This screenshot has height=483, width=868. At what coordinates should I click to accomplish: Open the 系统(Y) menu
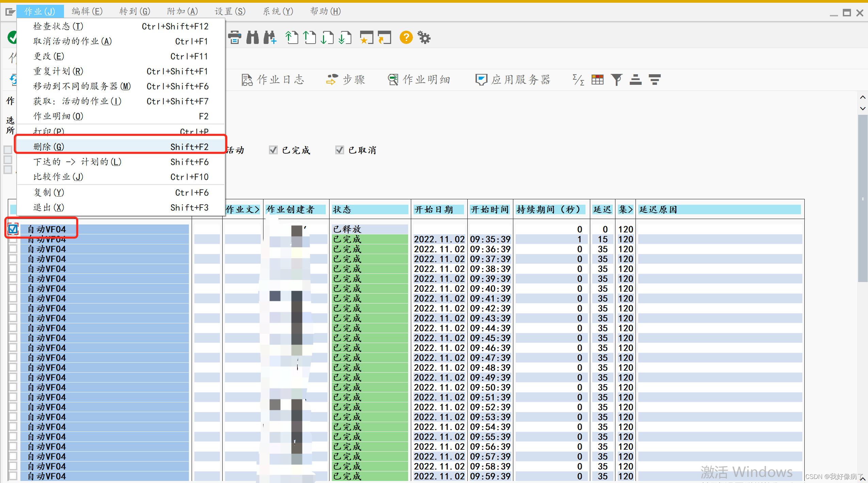click(x=277, y=11)
